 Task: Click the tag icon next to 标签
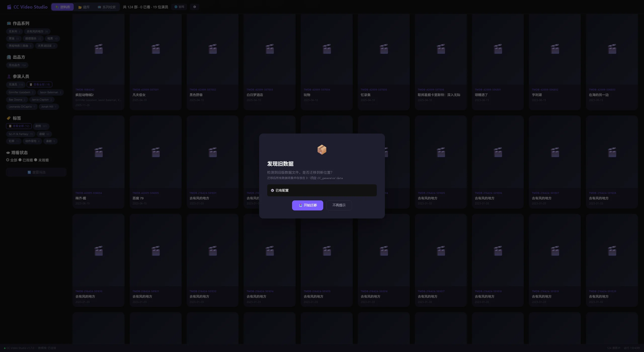click(9, 118)
